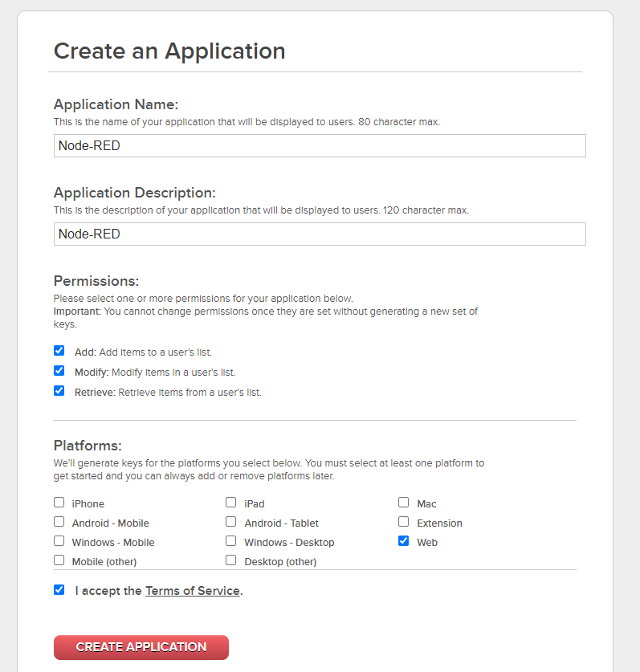
Task: Click the Application Description text field
Action: pyautogui.click(x=319, y=234)
